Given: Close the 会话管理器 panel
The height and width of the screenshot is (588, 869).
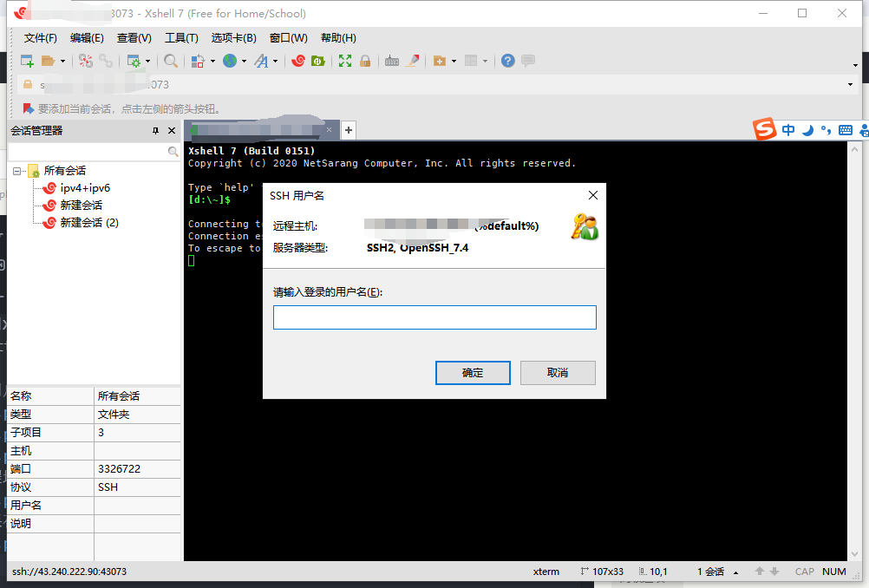Looking at the screenshot, I should (172, 131).
